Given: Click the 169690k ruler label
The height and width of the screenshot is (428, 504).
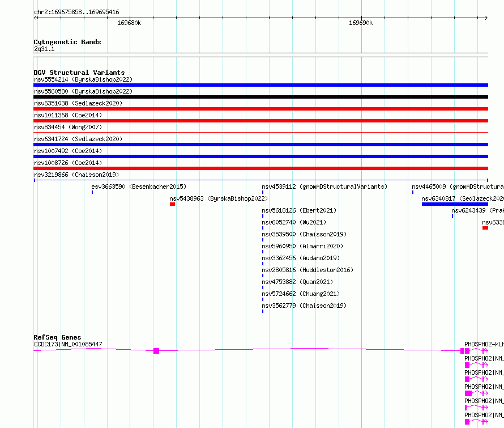Looking at the screenshot, I should point(361,23).
